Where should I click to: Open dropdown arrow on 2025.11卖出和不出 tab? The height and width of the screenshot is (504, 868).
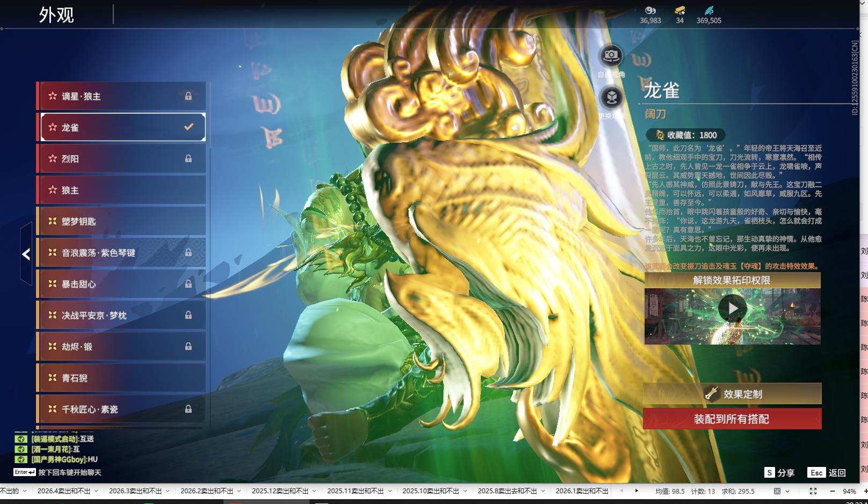coord(390,491)
